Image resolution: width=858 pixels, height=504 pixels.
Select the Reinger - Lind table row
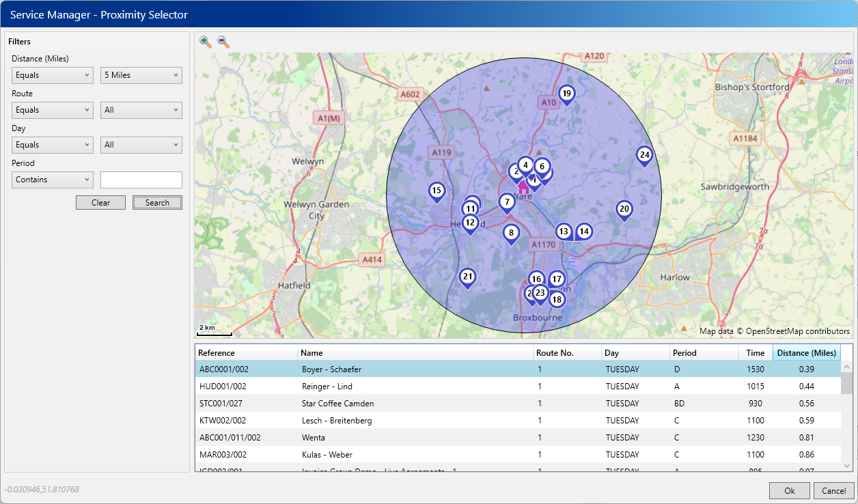[410, 386]
